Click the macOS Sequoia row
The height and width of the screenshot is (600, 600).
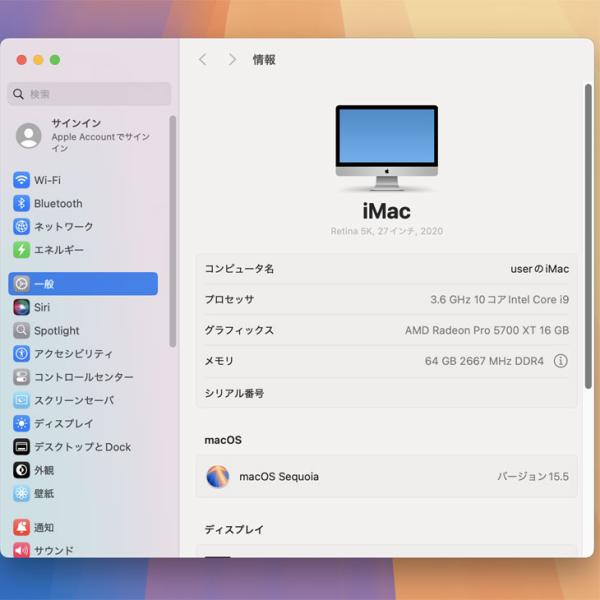pos(386,477)
